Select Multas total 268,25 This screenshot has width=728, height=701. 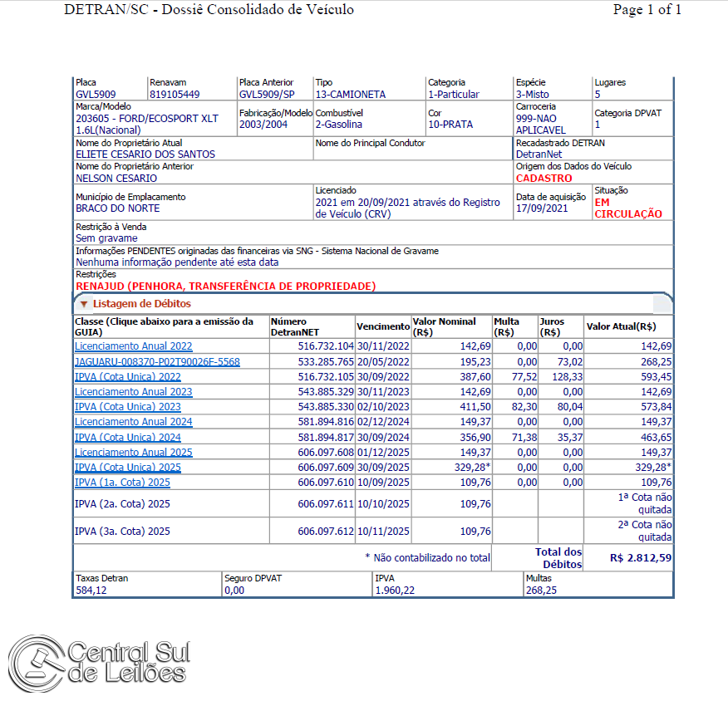tap(541, 591)
